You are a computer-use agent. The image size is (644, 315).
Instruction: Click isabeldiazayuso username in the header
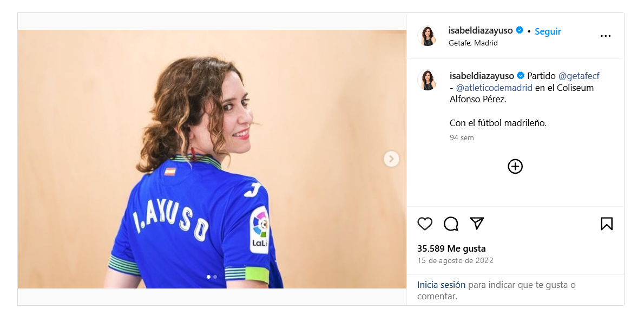click(x=481, y=30)
